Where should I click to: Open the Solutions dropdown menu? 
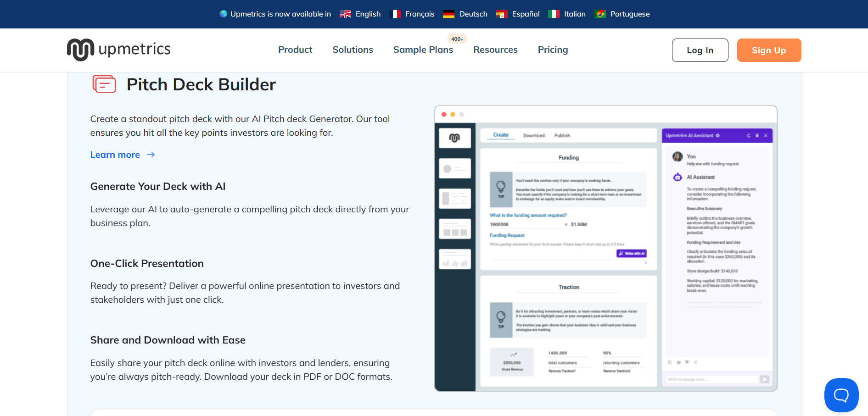(x=353, y=50)
